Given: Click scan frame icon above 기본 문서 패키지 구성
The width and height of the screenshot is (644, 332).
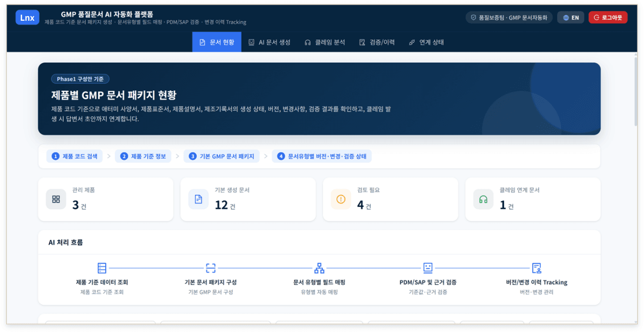Looking at the screenshot, I should (x=211, y=268).
